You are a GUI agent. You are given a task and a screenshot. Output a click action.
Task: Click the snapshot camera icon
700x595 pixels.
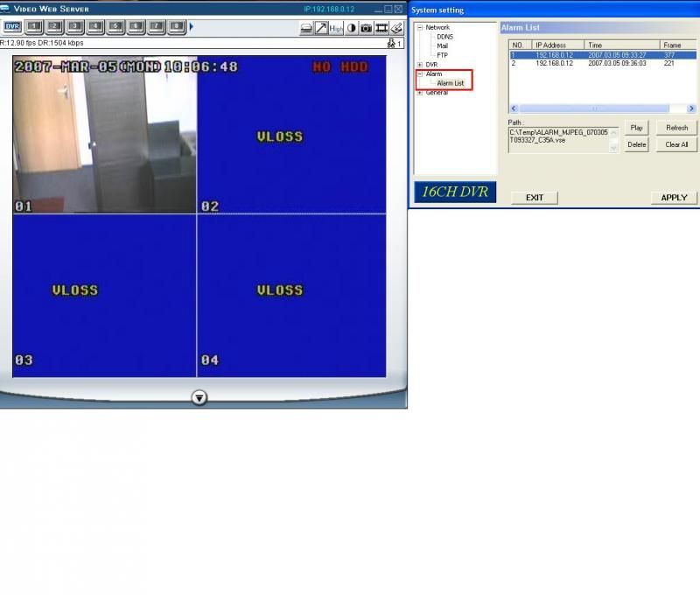pos(367,28)
